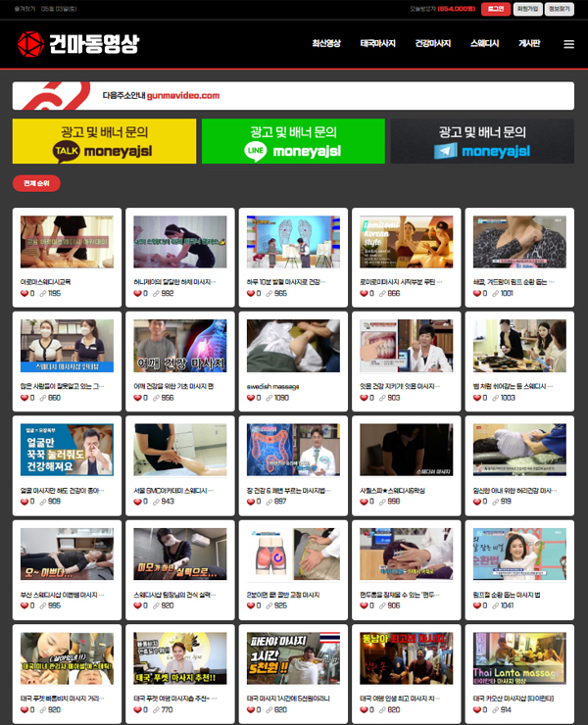Open the swedish massage video thumbnail
Viewport: 588px width, 725px height.
coord(293,346)
